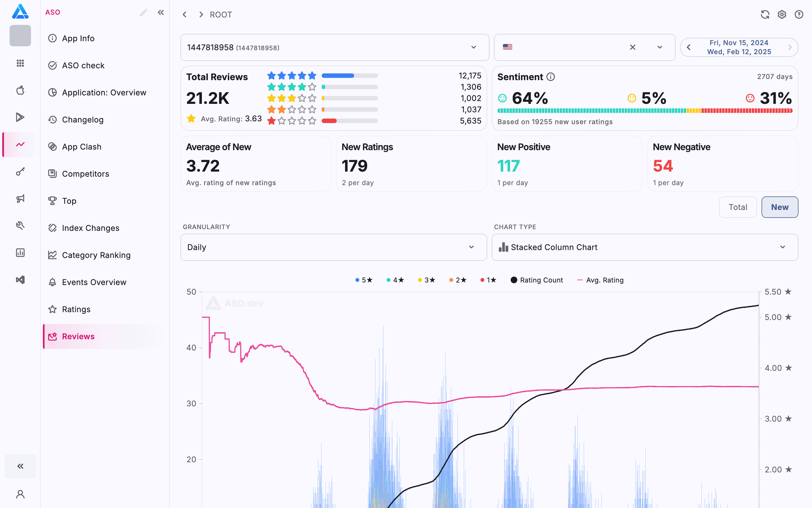This screenshot has height=508, width=812.
Task: Click the five-star rating distribution bar
Action: click(x=350, y=76)
